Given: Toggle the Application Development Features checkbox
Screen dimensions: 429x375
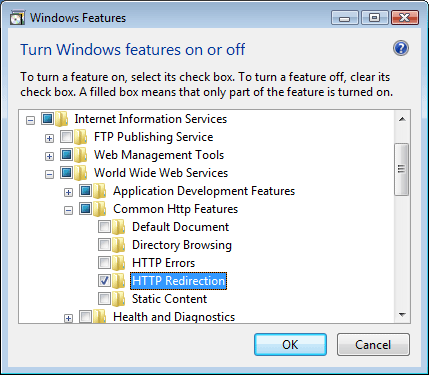Looking at the screenshot, I should 85,190.
